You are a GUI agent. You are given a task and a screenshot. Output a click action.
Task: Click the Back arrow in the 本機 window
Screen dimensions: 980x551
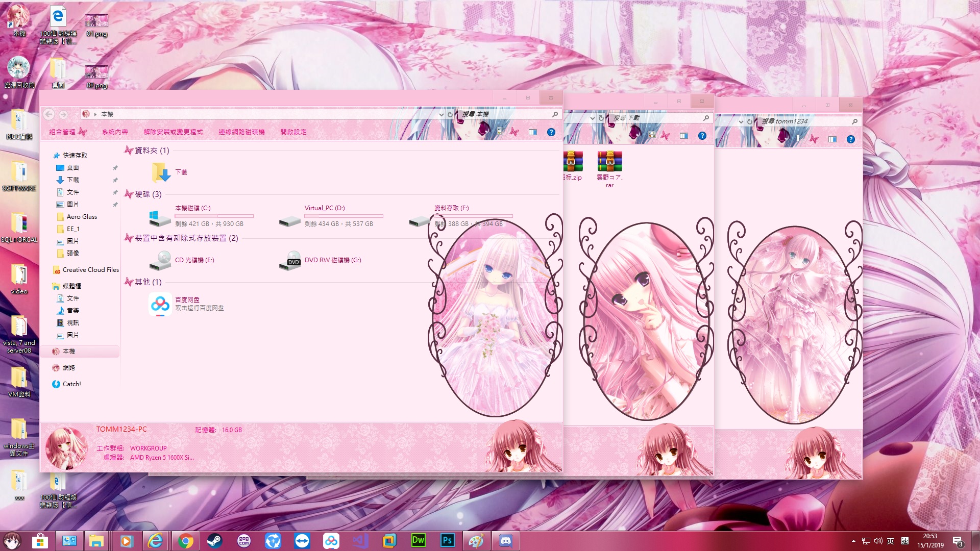click(49, 114)
